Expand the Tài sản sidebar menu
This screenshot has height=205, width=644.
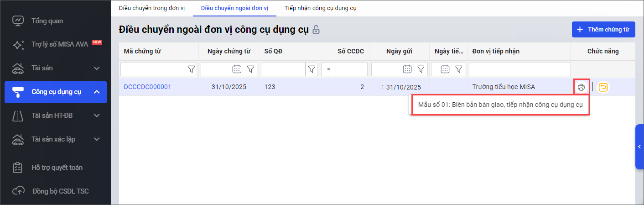[x=96, y=68]
